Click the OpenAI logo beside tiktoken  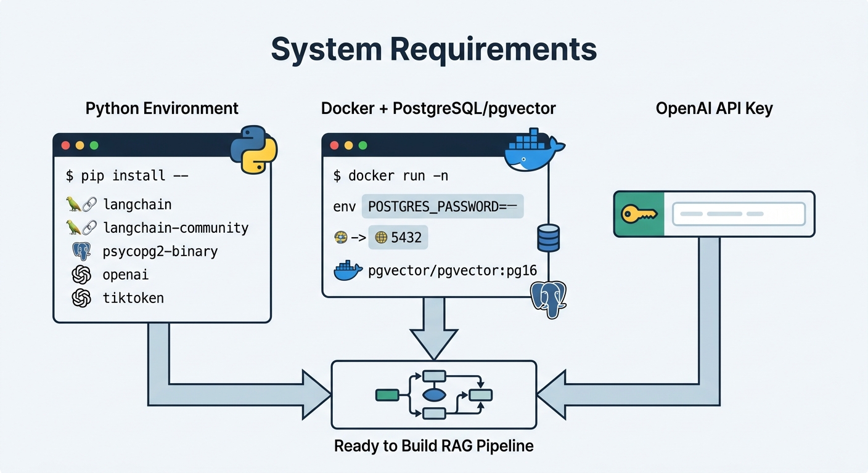[81, 298]
